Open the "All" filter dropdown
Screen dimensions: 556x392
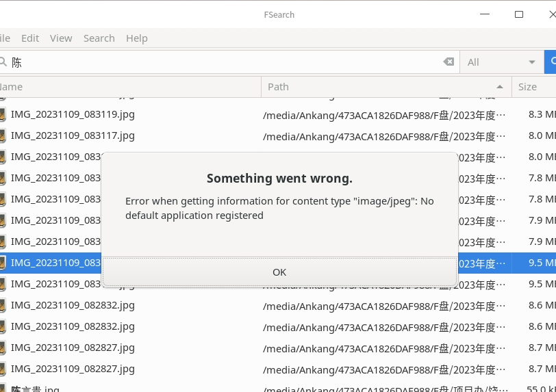pyautogui.click(x=501, y=62)
